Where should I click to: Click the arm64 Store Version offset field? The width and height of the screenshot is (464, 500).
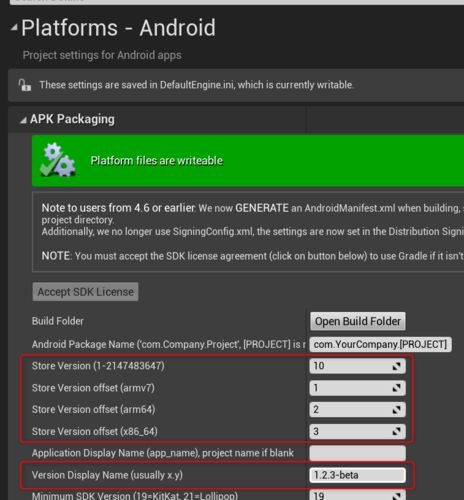(357, 410)
